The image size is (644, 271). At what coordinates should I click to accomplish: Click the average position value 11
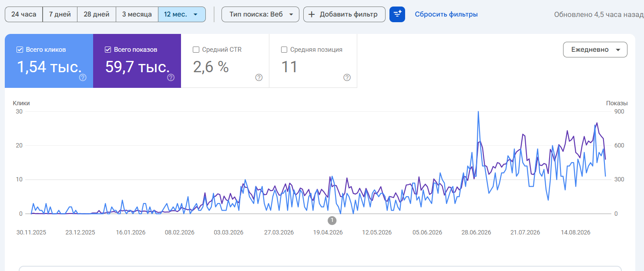pyautogui.click(x=289, y=67)
